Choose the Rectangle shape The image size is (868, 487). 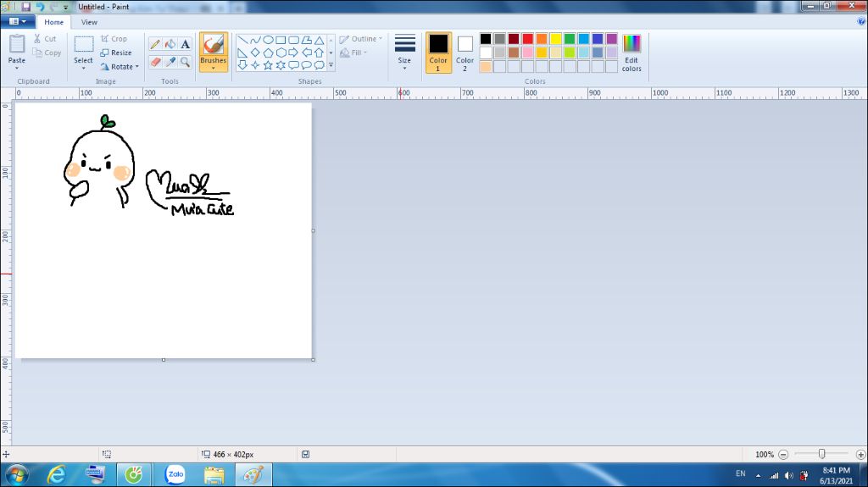click(x=281, y=40)
